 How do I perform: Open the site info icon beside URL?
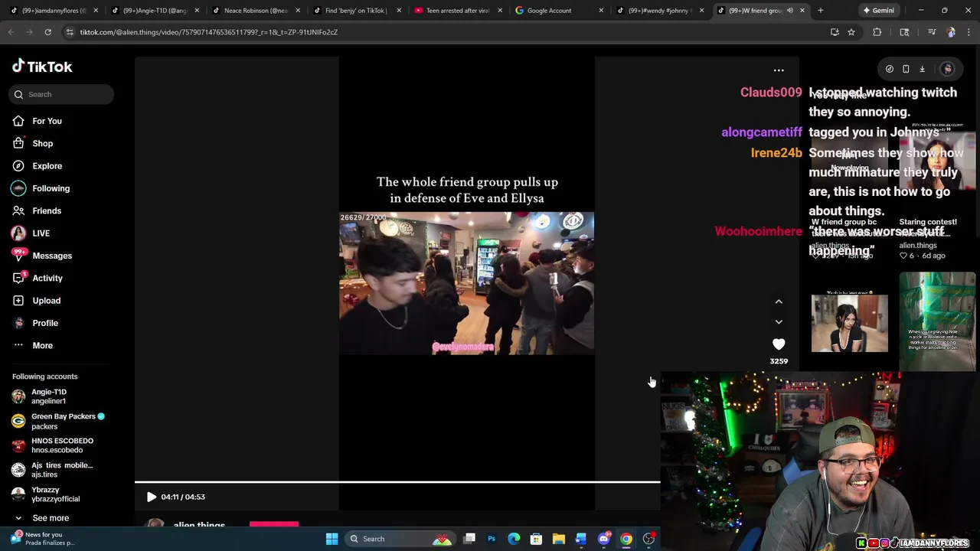70,32
